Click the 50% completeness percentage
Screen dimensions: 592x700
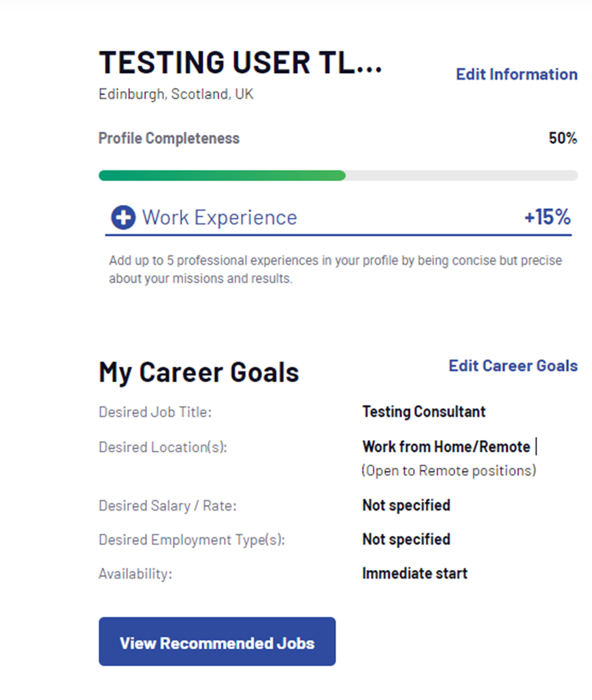[563, 139]
